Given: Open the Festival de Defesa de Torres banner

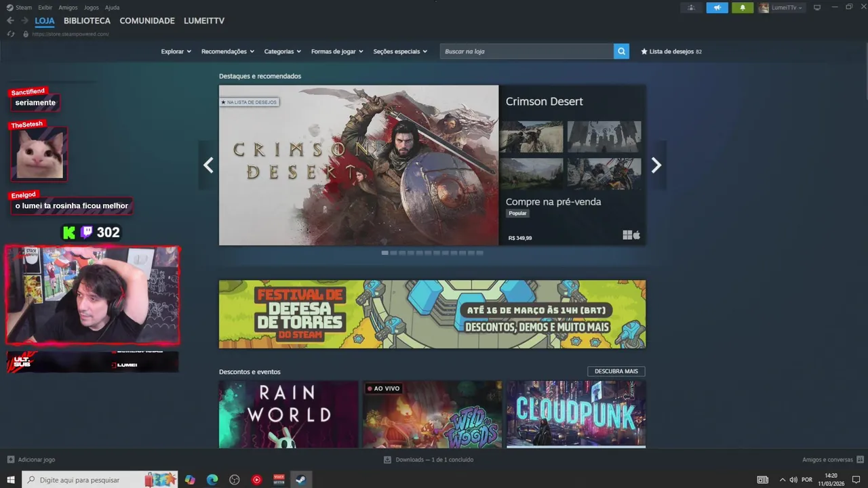Looking at the screenshot, I should 432,314.
